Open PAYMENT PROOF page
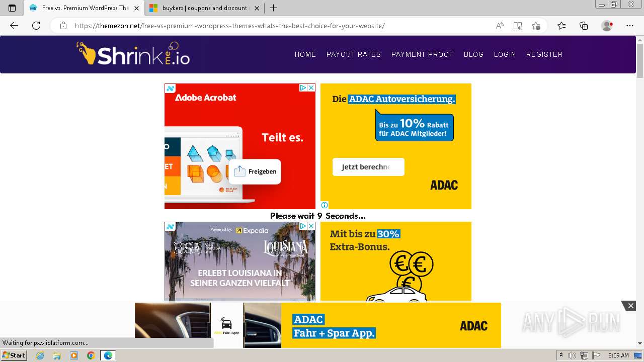Image resolution: width=644 pixels, height=362 pixels. pyautogui.click(x=422, y=54)
